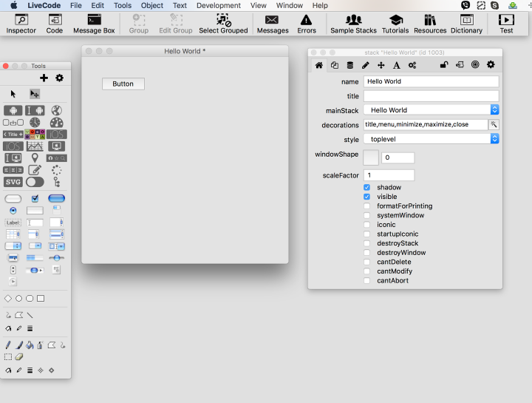This screenshot has height=403, width=532.
Task: Select the oval graphic tool
Action: click(19, 299)
